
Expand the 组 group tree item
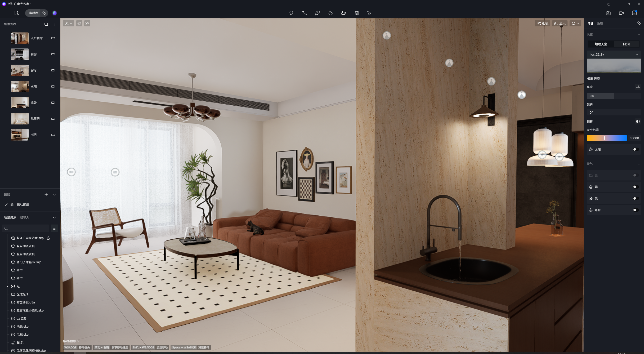(8, 286)
